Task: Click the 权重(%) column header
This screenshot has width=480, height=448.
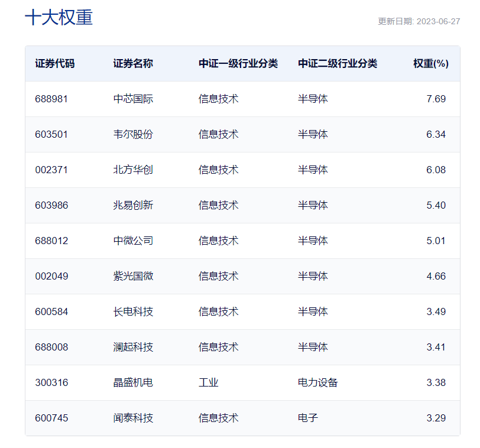Action: pyautogui.click(x=431, y=64)
